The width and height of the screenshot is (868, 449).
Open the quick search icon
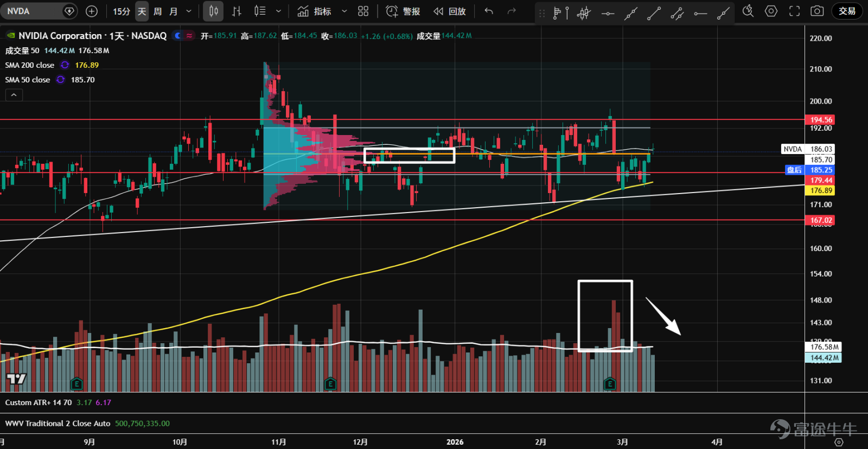(x=748, y=11)
